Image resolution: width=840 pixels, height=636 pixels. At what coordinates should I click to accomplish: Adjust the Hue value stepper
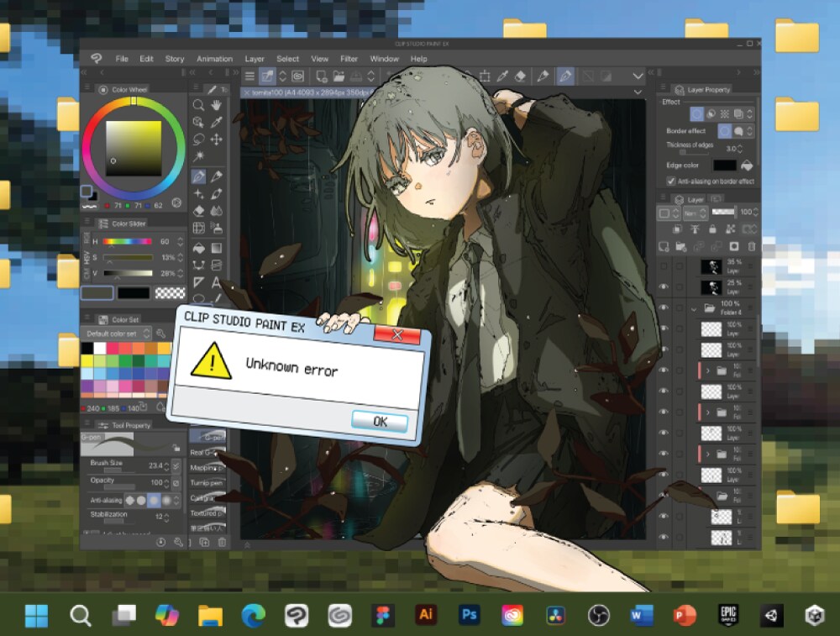click(181, 242)
